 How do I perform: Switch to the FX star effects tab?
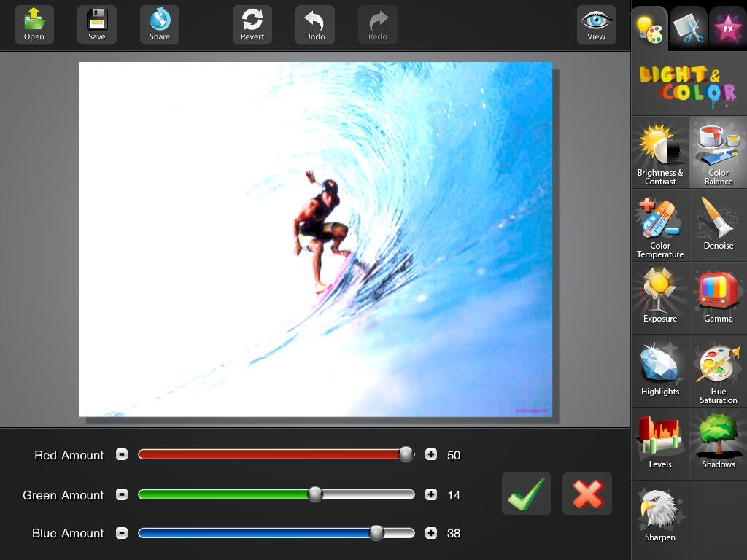pyautogui.click(x=728, y=28)
